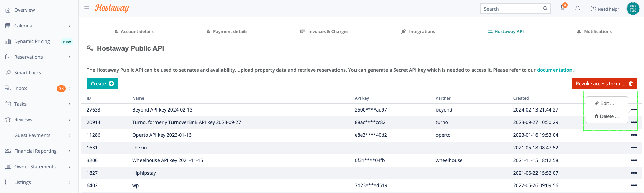Switch to the Integrations tab
The image size is (644, 193).
[x=418, y=32]
